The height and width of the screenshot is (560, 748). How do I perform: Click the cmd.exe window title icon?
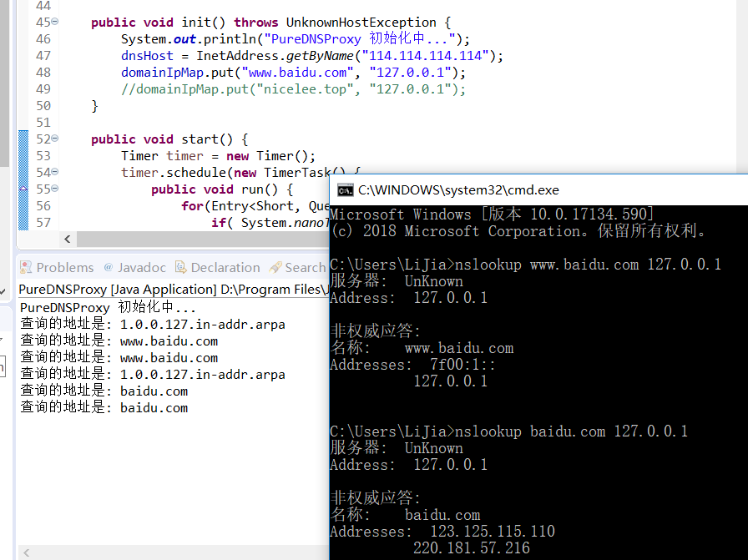click(344, 190)
